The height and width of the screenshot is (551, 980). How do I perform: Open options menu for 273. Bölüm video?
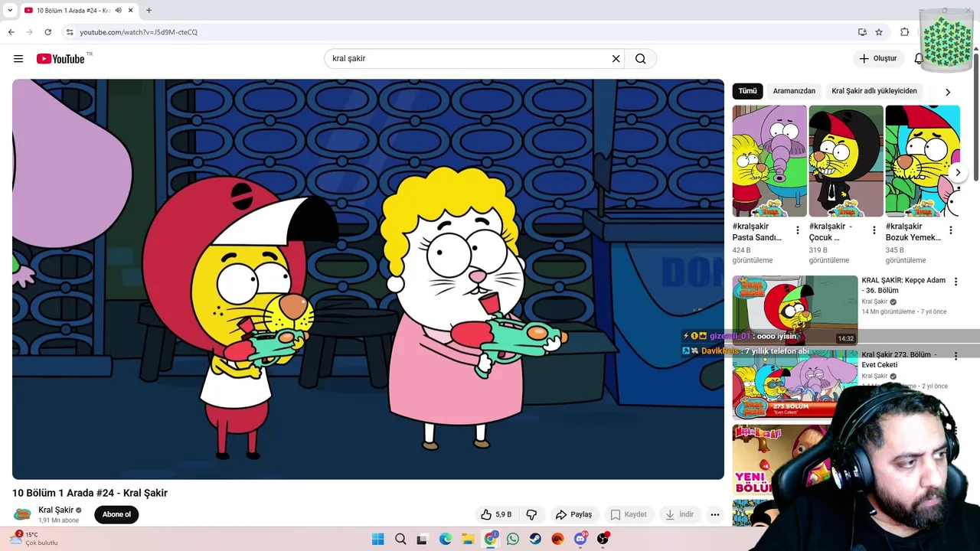click(955, 356)
